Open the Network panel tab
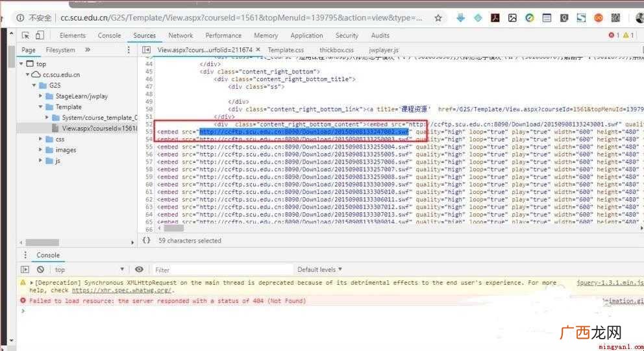Viewport: 644px width, 351px height. 180,36
